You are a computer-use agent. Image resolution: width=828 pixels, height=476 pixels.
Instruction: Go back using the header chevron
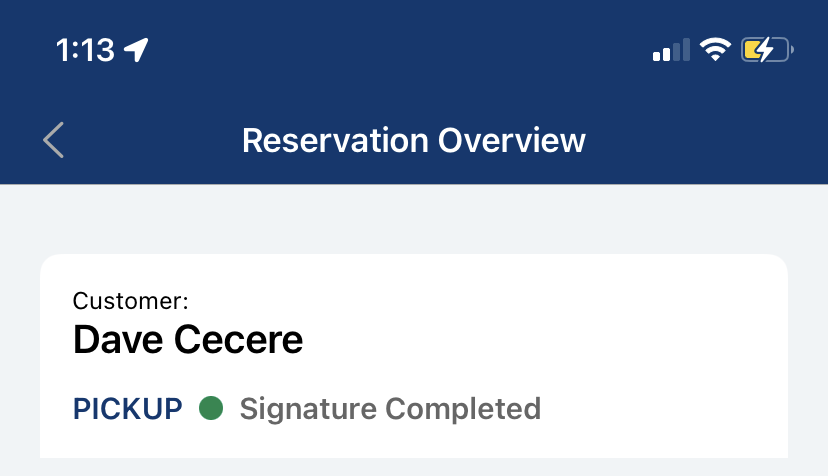[x=54, y=140]
